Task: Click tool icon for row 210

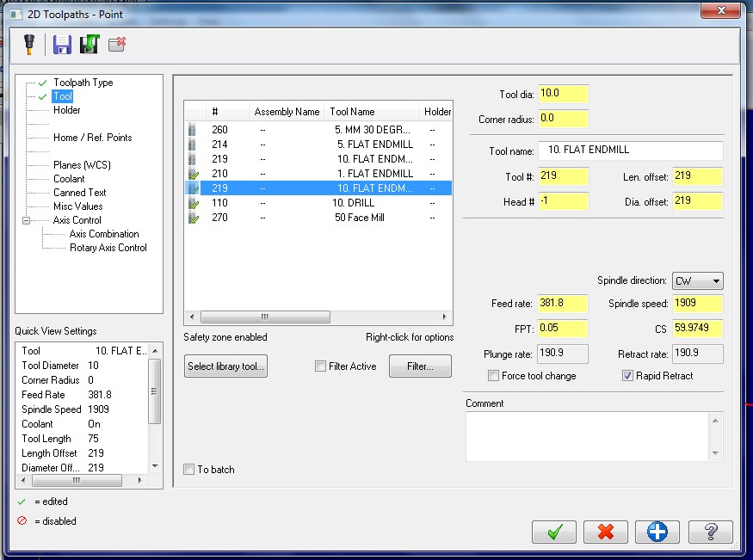Action: pos(193,174)
